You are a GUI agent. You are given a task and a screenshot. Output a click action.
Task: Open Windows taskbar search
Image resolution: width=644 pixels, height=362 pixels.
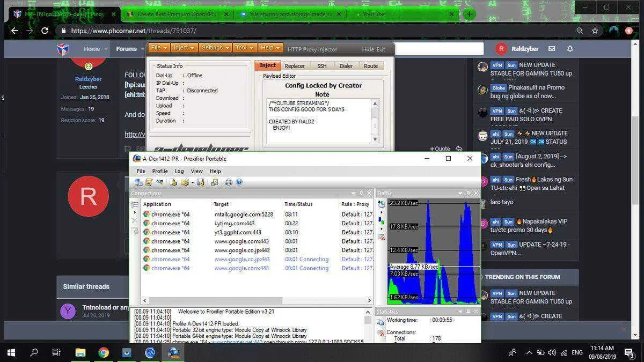(34, 352)
